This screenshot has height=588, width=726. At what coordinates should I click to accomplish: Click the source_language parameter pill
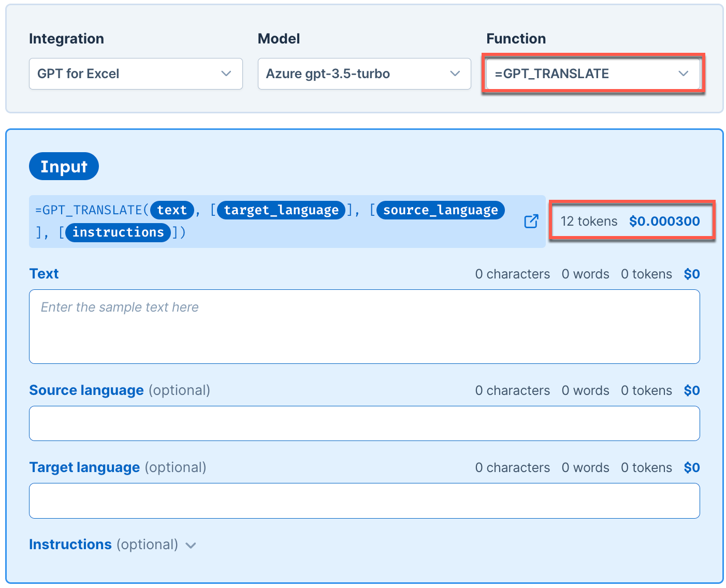[441, 210]
